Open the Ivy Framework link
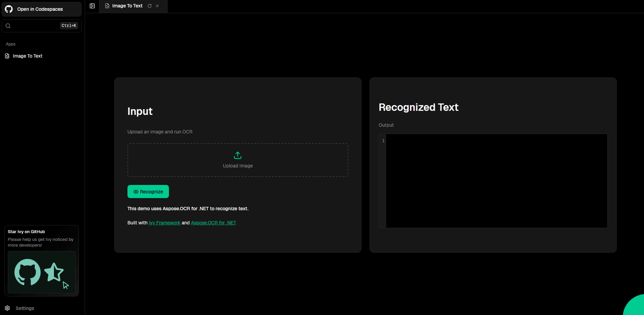The width and height of the screenshot is (644, 315). tap(164, 223)
